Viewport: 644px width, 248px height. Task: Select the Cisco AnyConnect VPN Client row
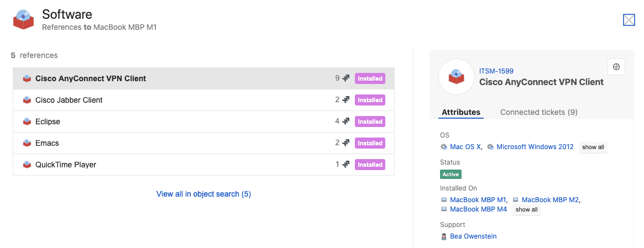204,78
